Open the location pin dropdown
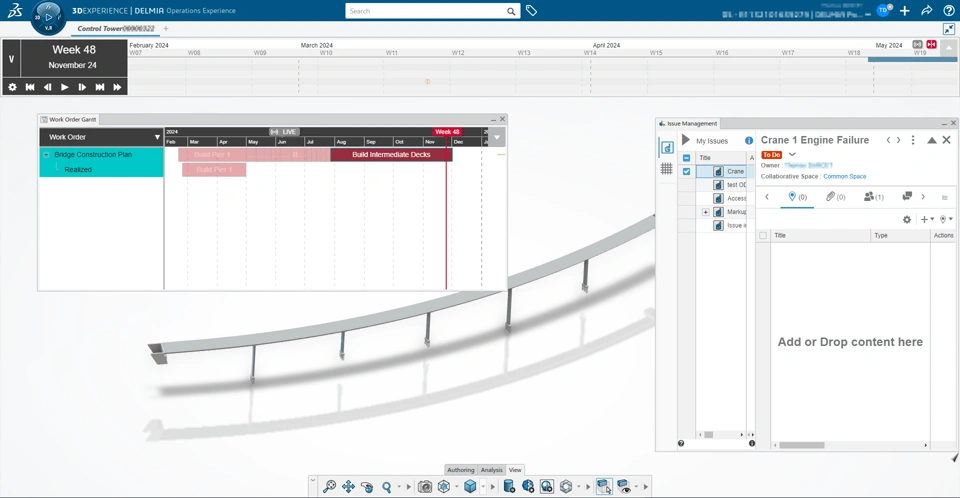 (x=946, y=219)
